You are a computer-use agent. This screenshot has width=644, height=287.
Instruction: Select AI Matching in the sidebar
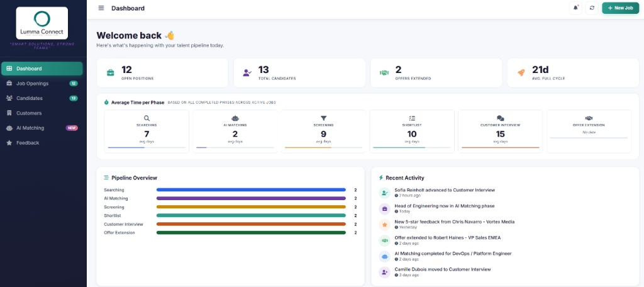42,128
